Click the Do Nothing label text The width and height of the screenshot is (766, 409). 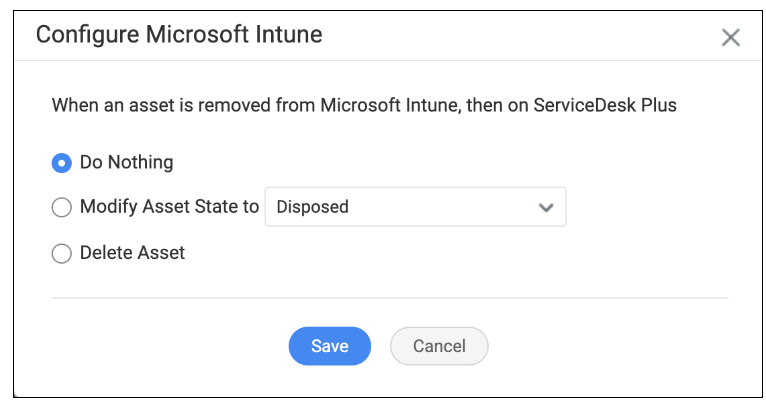(127, 162)
